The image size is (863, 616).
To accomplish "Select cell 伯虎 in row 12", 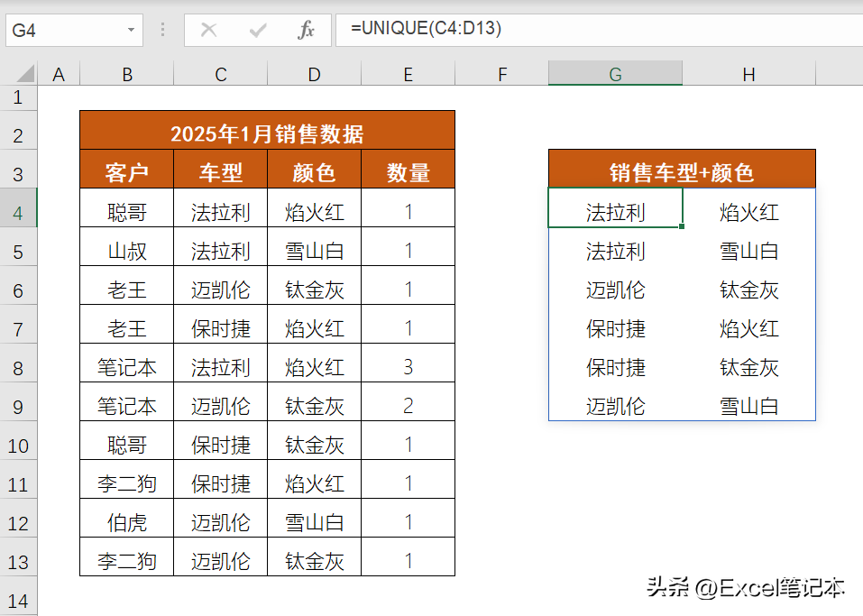I will 127,518.
